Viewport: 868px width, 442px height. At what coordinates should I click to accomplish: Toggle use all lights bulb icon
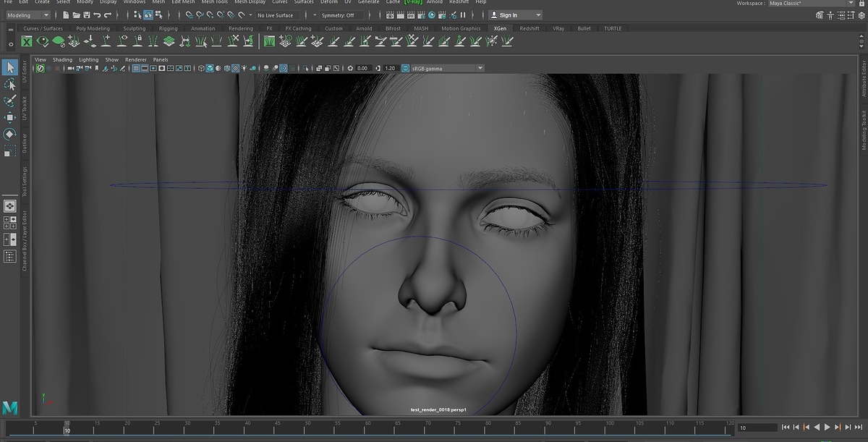(244, 68)
